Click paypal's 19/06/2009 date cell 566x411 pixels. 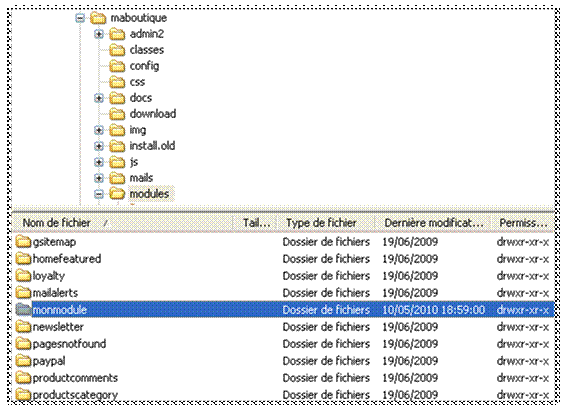coord(410,361)
